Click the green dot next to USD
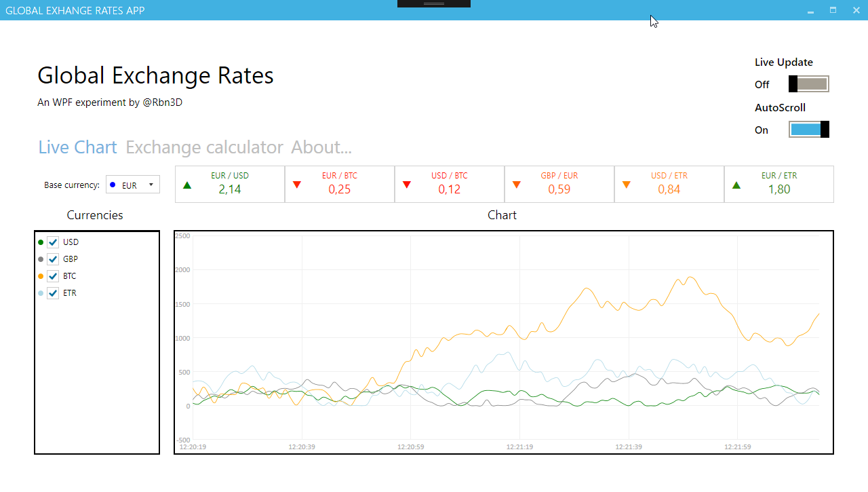868x492 pixels. coord(41,242)
